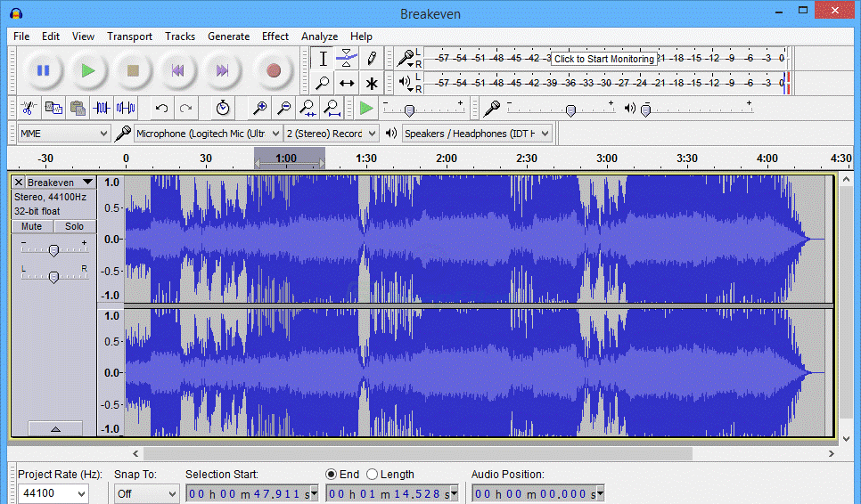The image size is (861, 504).
Task: Open the recording meter microphone menu
Action: (x=407, y=59)
